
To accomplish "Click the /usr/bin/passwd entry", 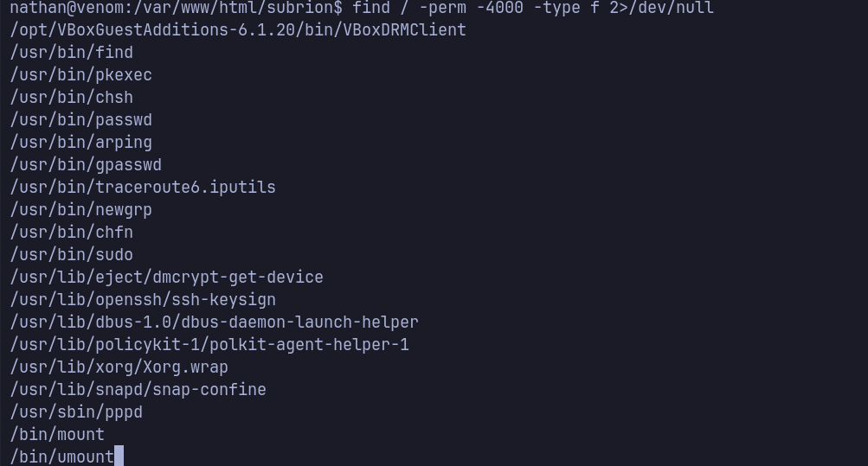I will tap(81, 120).
